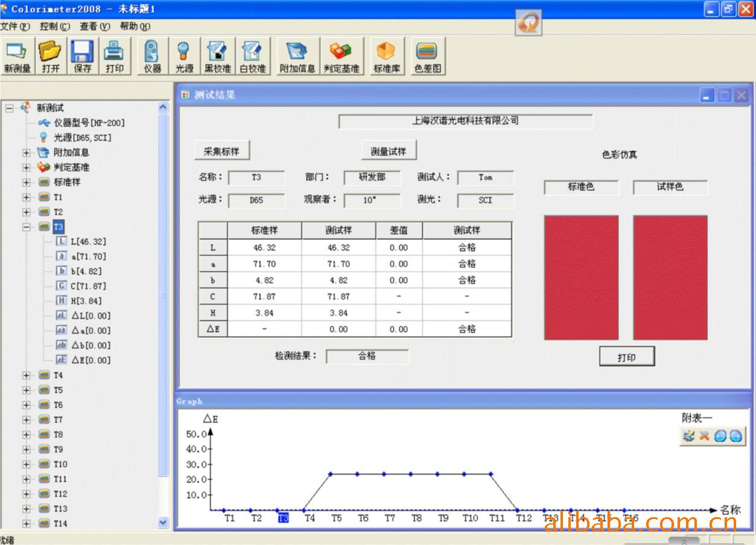The height and width of the screenshot is (545, 756).
Task: Expand the 判定基准 tree node
Action: 26,167
